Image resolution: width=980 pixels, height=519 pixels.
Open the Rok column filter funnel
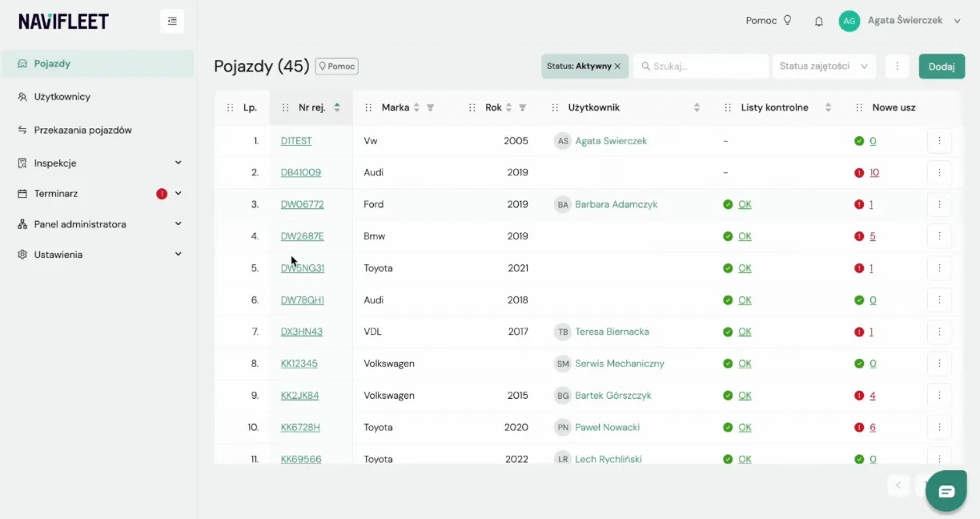click(x=523, y=107)
